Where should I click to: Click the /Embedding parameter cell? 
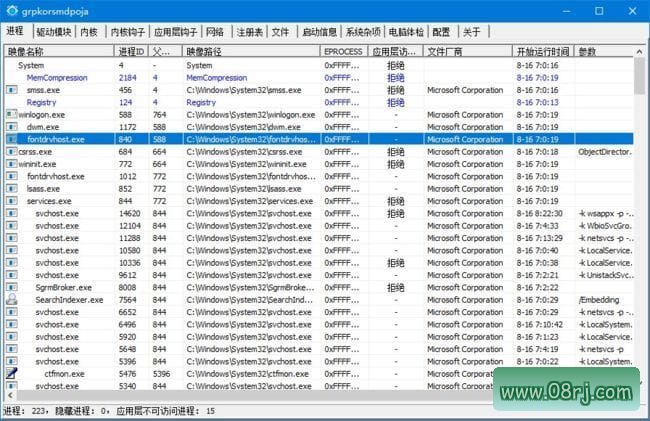[599, 300]
